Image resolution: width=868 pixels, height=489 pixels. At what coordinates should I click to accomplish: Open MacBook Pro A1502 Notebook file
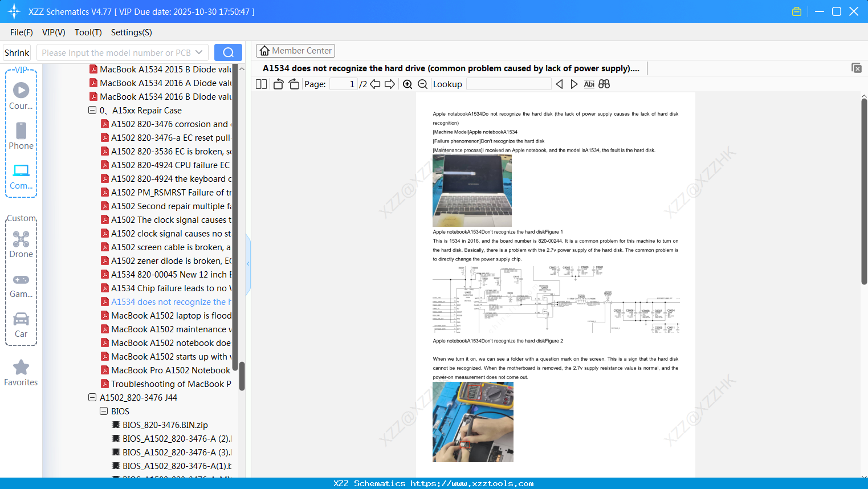point(171,370)
